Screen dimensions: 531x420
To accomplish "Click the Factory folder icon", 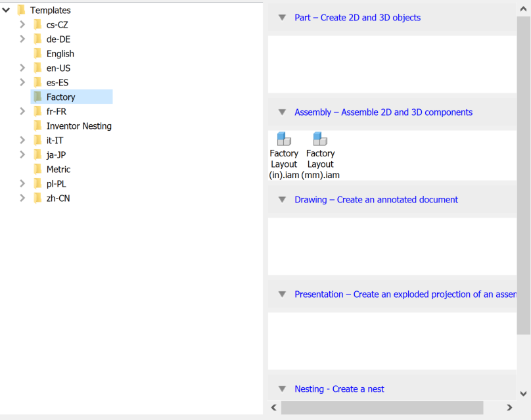I will click(37, 97).
